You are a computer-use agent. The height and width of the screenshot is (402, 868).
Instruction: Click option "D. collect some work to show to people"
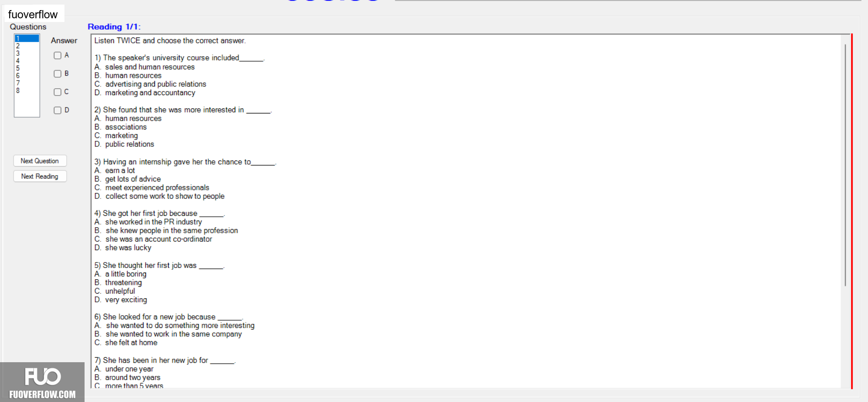(x=160, y=197)
